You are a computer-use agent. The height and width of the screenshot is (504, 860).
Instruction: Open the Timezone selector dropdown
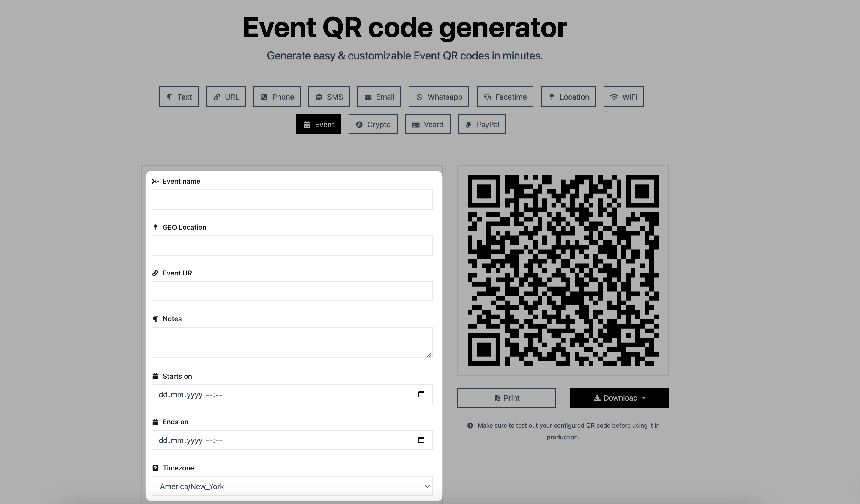click(292, 486)
